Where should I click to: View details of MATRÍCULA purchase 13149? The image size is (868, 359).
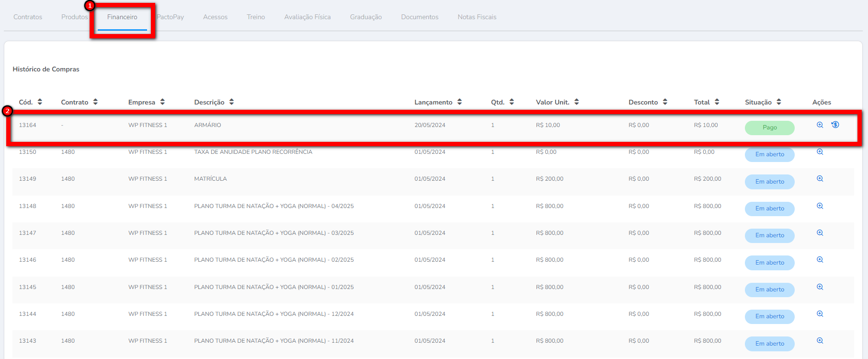pyautogui.click(x=820, y=179)
